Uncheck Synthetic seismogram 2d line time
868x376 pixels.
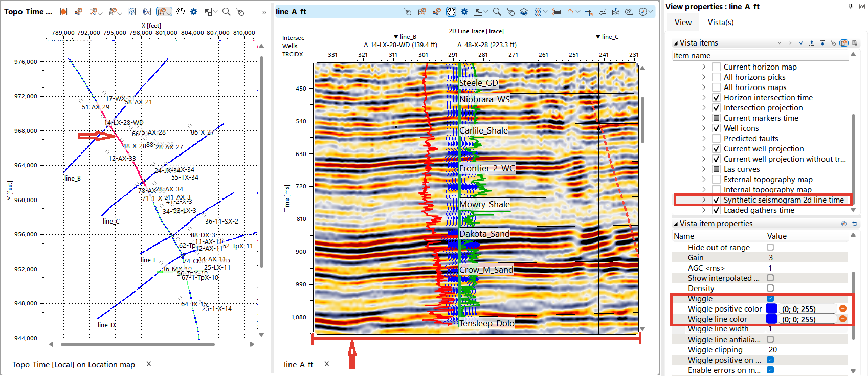click(x=716, y=200)
